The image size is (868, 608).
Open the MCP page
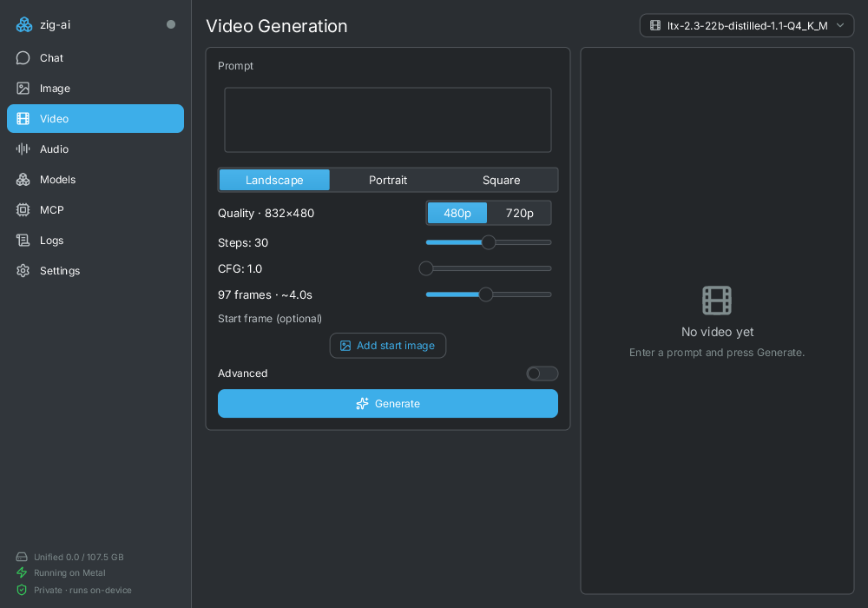coord(95,210)
